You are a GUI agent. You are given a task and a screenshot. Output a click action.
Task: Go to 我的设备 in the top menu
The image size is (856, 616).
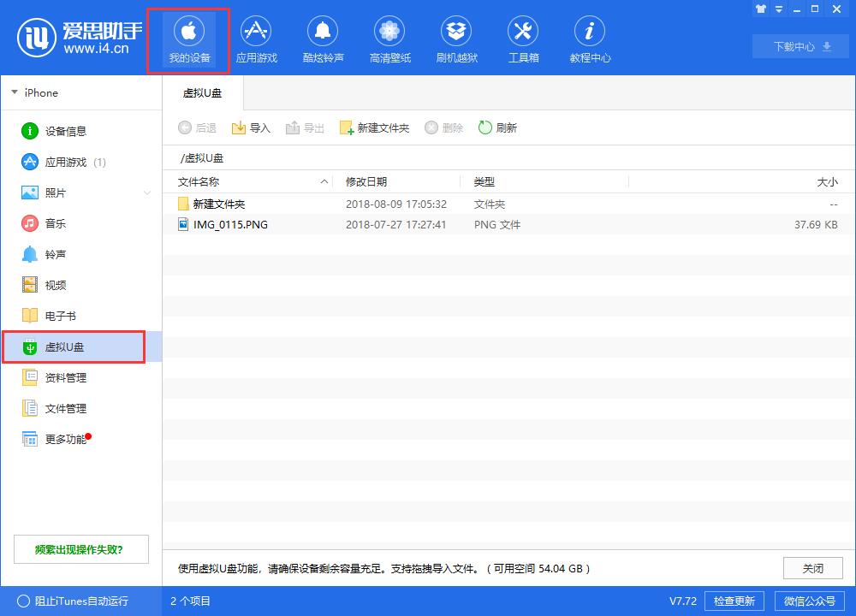click(187, 38)
